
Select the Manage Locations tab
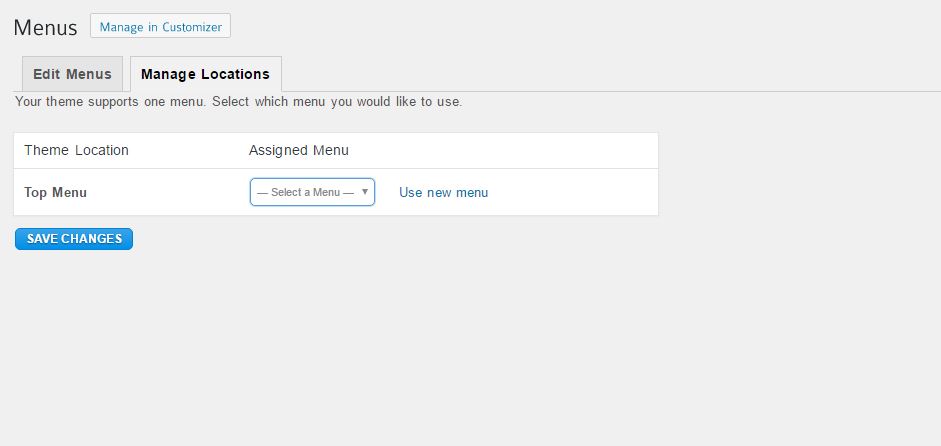click(205, 74)
